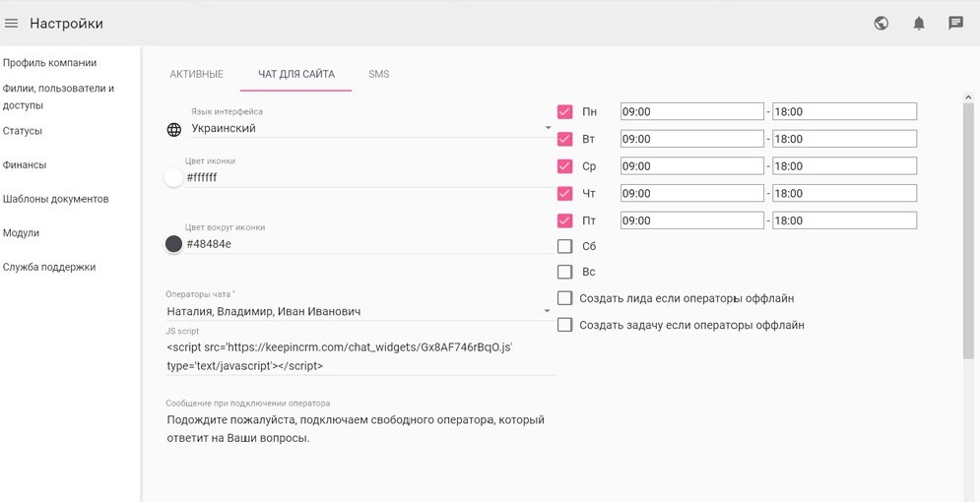
Task: Uncheck the Пт (Friday) checkbox
Action: [x=564, y=220]
